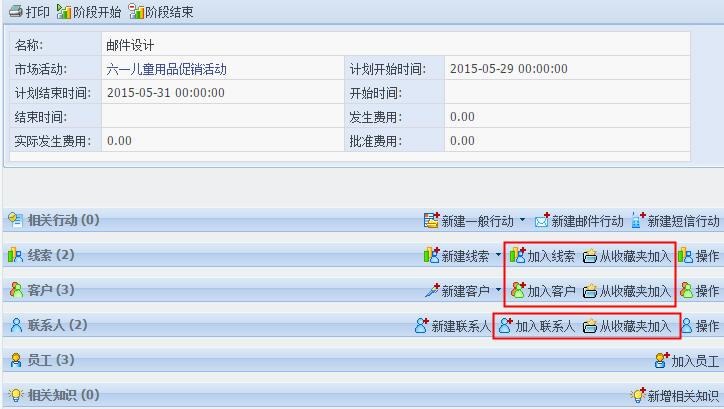Click the 新建短信行动 phone icon
724x409 pixels.
tap(638, 220)
